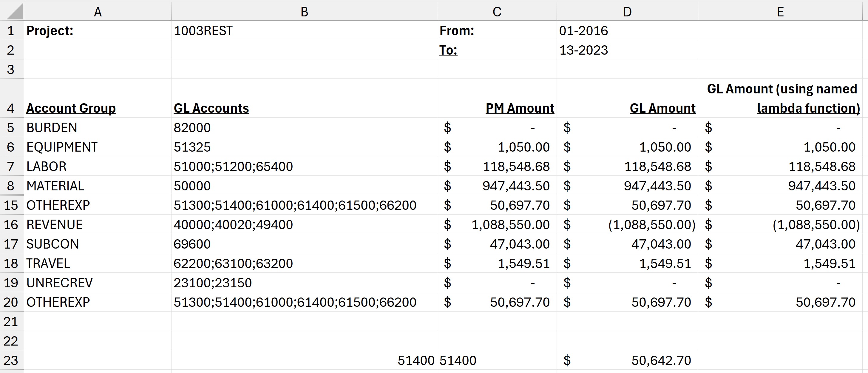Select the UNRECREV account group cell

coord(98,282)
